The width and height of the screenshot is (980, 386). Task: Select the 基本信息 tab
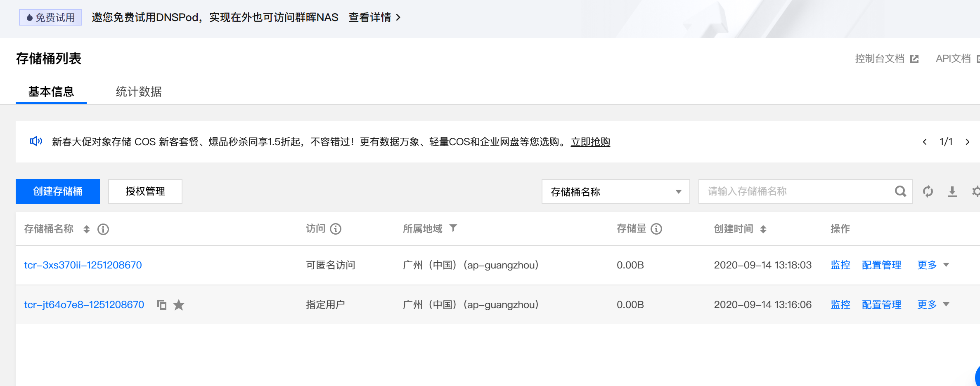[51, 92]
